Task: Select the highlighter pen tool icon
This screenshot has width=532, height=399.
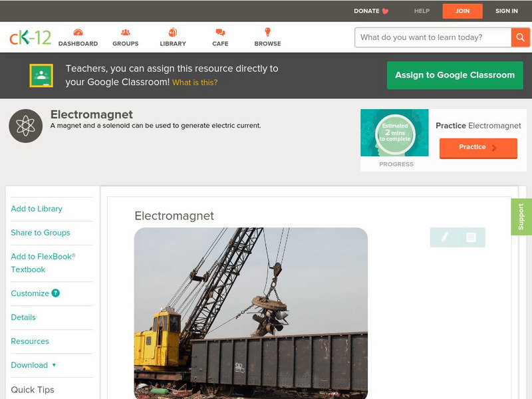Action: (444, 237)
